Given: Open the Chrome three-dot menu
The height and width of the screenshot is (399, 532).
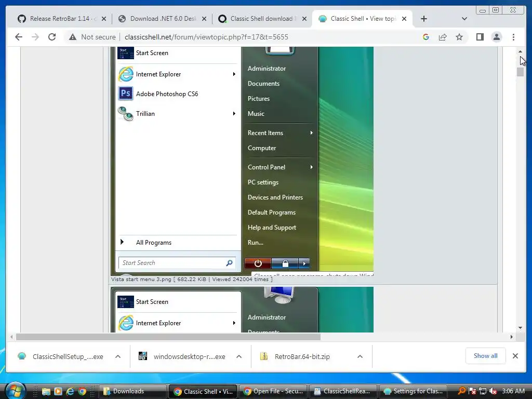Looking at the screenshot, I should pyautogui.click(x=513, y=37).
